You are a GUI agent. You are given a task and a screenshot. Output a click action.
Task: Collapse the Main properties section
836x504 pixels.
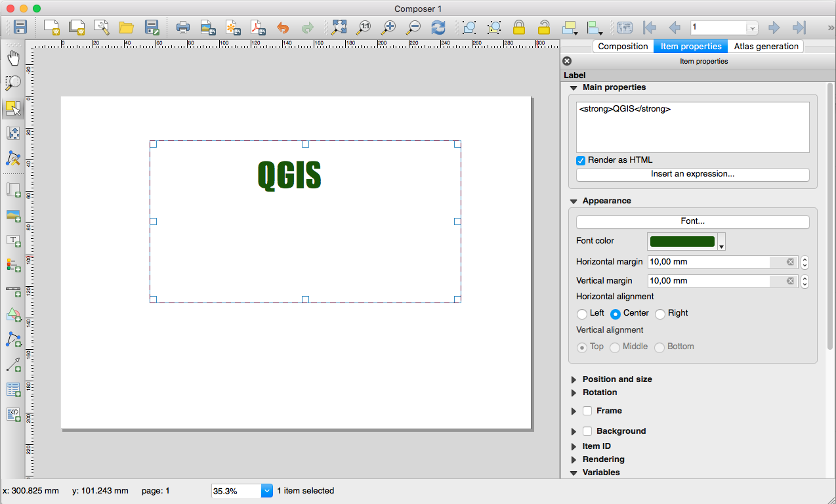click(x=574, y=87)
